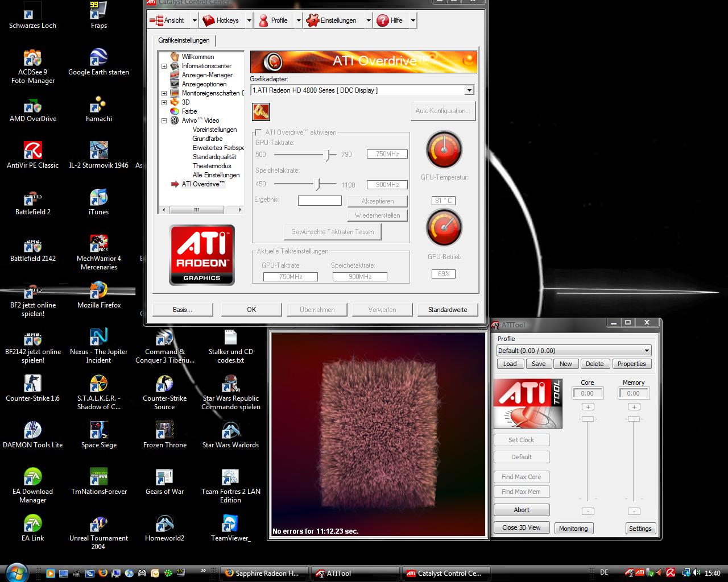
Task: Open the Grafikadapter dropdown
Action: coord(469,90)
